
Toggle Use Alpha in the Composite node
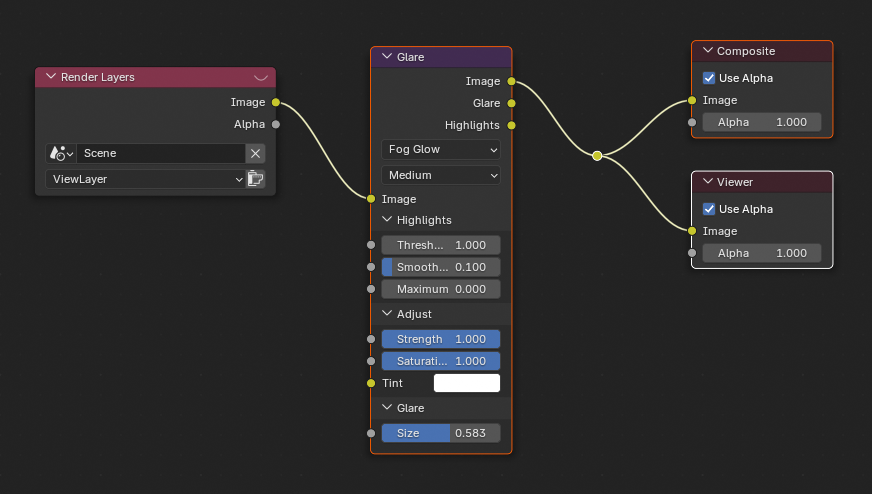point(709,78)
